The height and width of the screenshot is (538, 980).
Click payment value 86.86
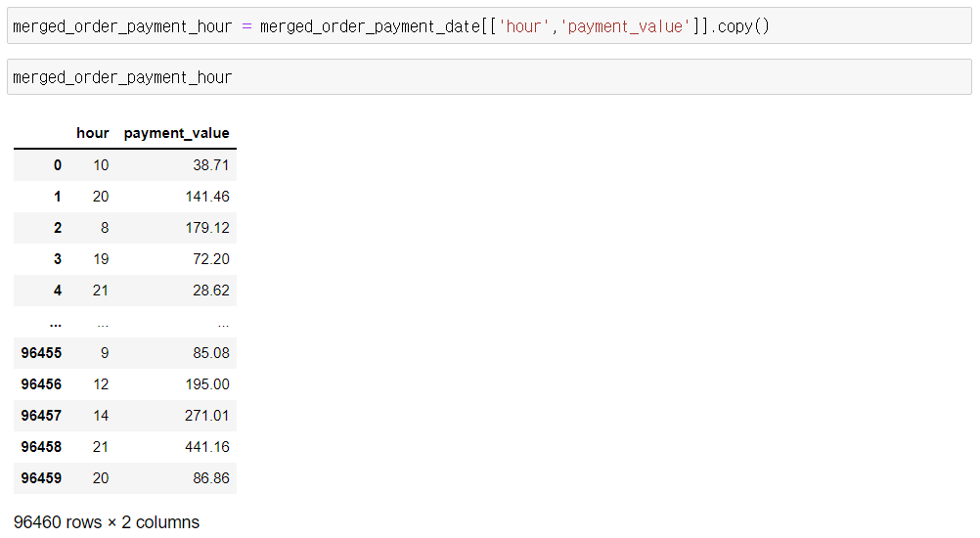pos(211,477)
